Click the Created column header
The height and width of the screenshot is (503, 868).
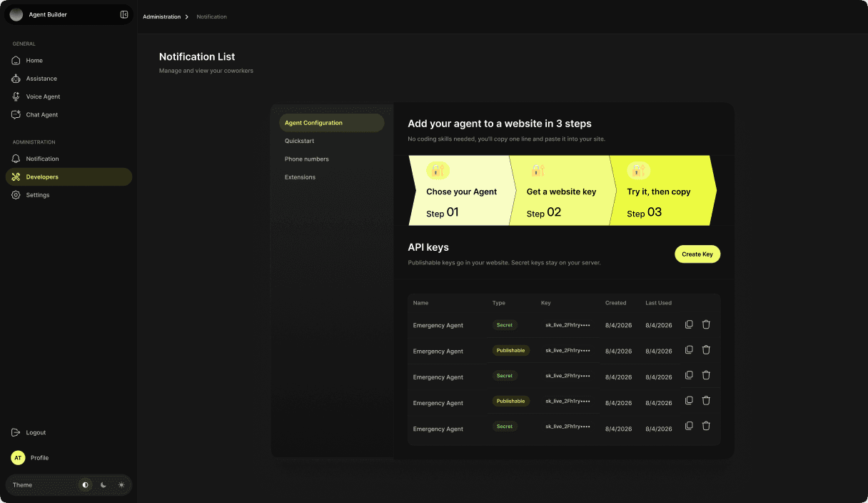pyautogui.click(x=615, y=303)
